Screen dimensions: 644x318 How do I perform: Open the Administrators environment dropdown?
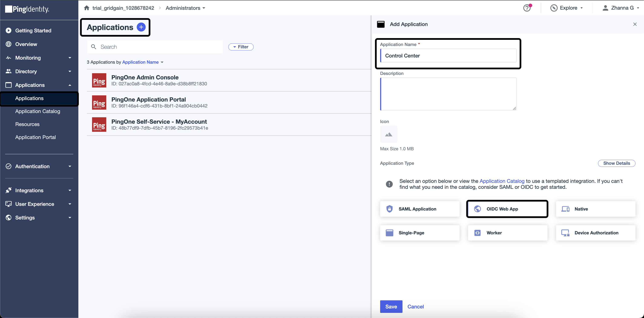185,8
